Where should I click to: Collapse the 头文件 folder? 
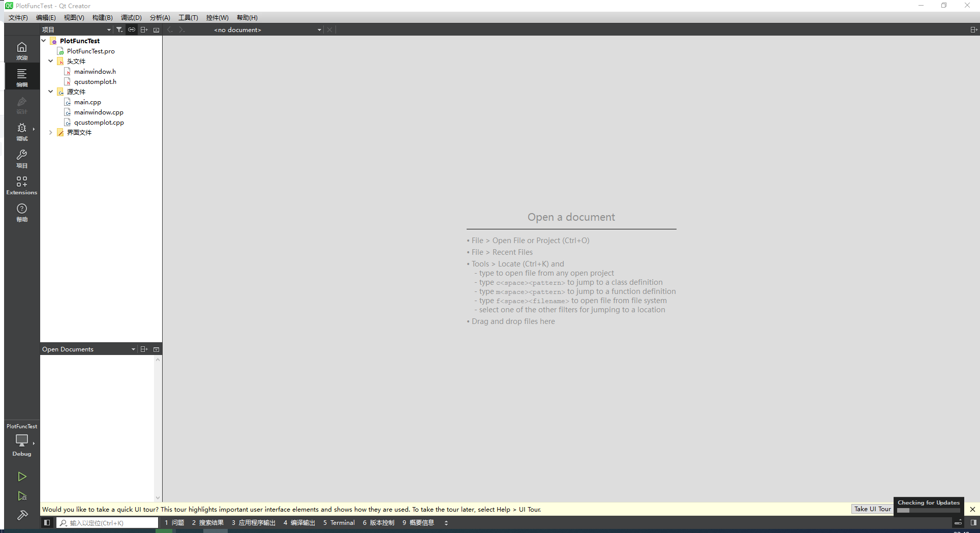click(51, 61)
